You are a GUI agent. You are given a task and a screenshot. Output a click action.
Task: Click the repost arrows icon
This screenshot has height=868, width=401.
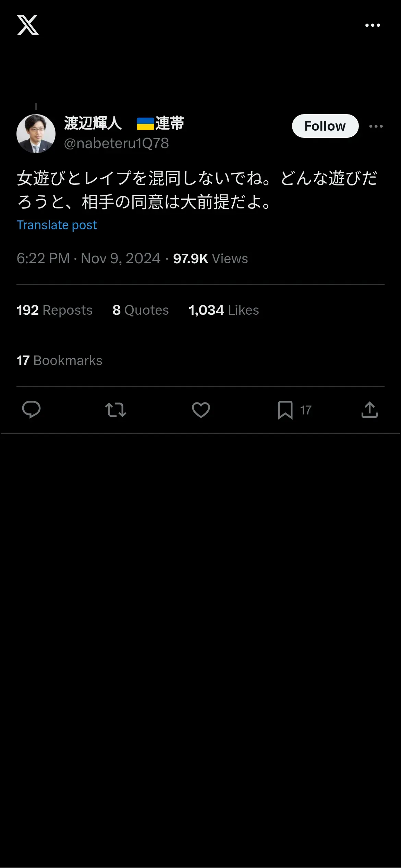(x=116, y=410)
